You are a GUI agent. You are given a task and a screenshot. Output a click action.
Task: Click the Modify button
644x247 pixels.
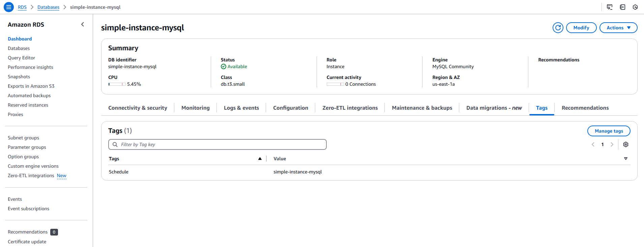point(581,28)
